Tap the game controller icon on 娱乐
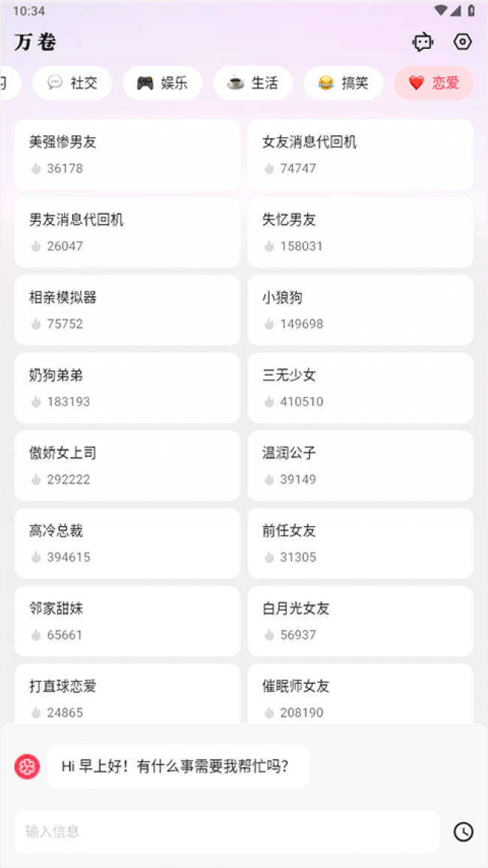This screenshot has width=488, height=868. (x=145, y=83)
